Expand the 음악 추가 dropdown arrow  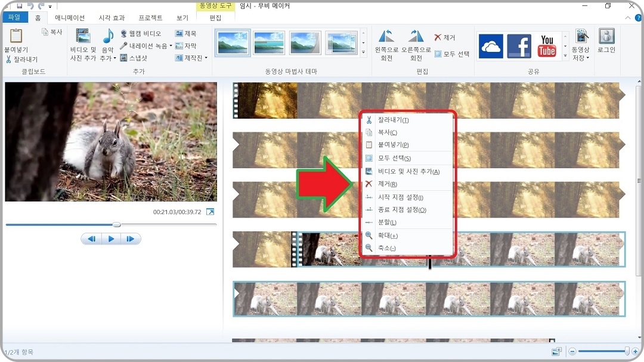coord(115,58)
